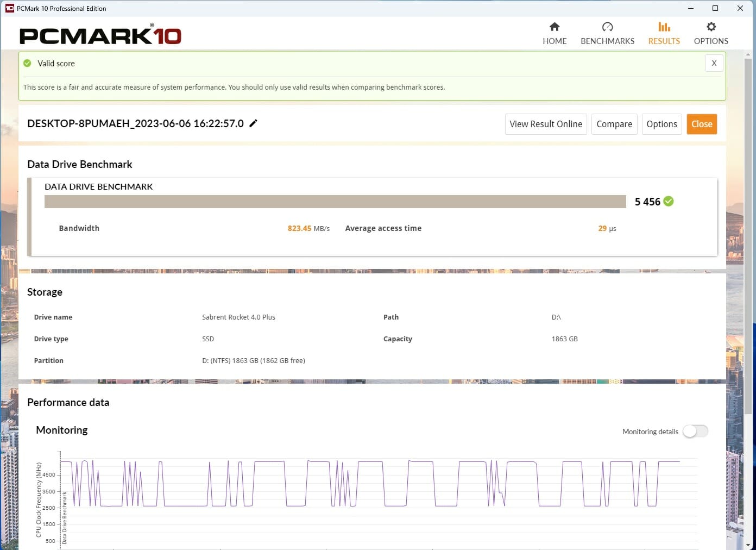Open the Results bar chart icon

tap(664, 27)
